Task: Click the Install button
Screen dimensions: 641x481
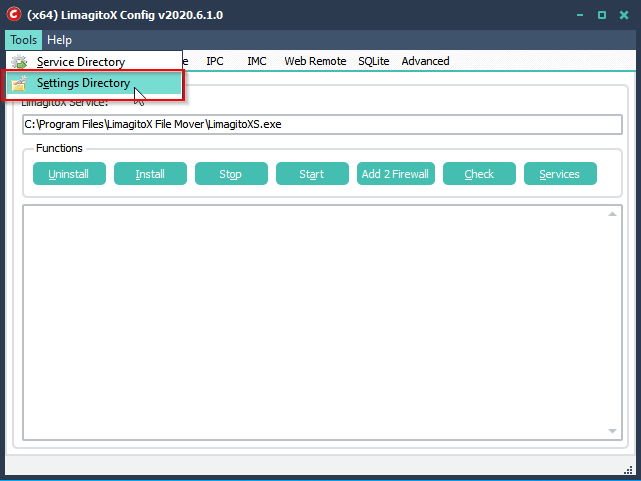Action: click(x=150, y=174)
